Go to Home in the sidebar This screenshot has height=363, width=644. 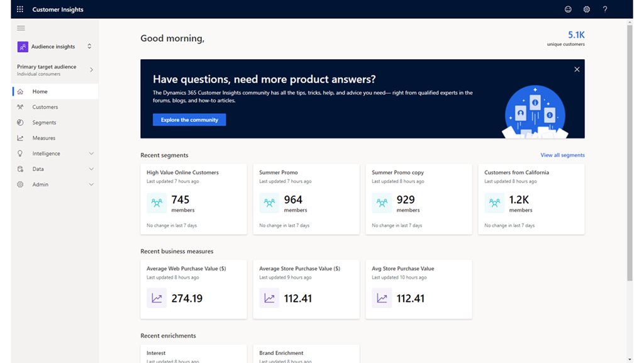click(55, 92)
